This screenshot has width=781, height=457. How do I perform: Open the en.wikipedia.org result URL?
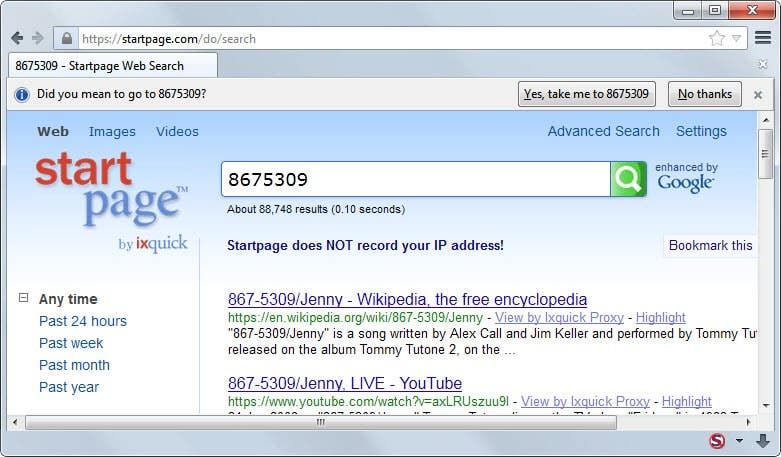355,318
